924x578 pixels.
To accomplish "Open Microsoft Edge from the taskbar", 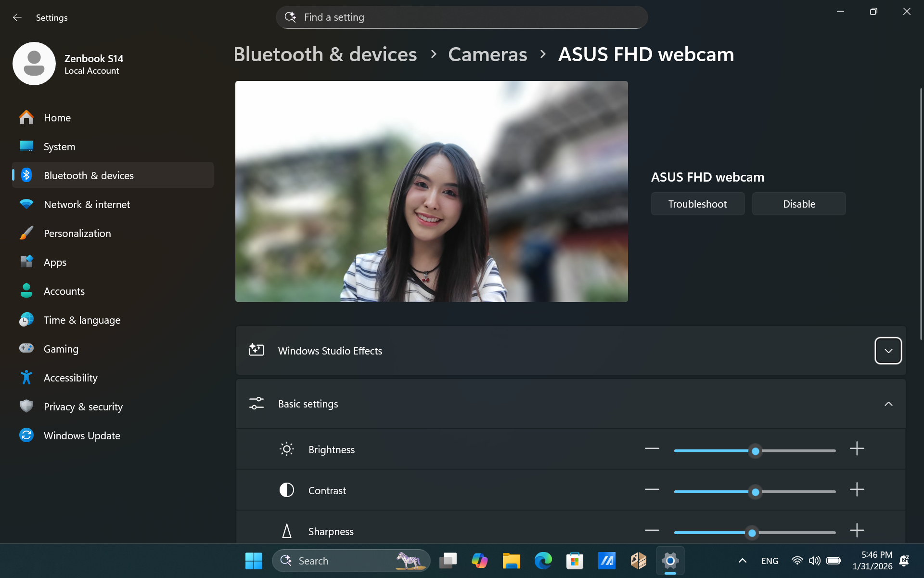I will point(543,561).
